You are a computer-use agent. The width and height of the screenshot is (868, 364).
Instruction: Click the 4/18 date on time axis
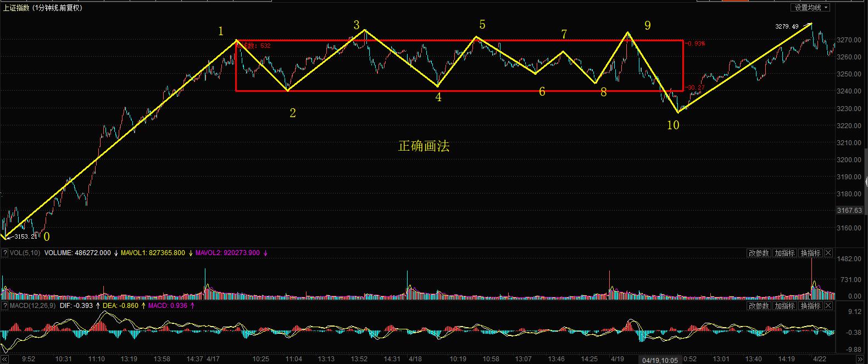(415, 359)
